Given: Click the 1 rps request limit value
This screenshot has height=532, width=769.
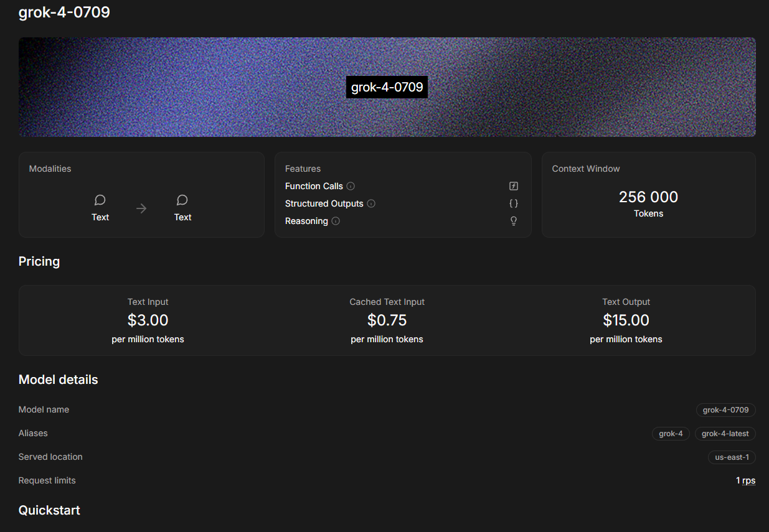Looking at the screenshot, I should pos(745,480).
